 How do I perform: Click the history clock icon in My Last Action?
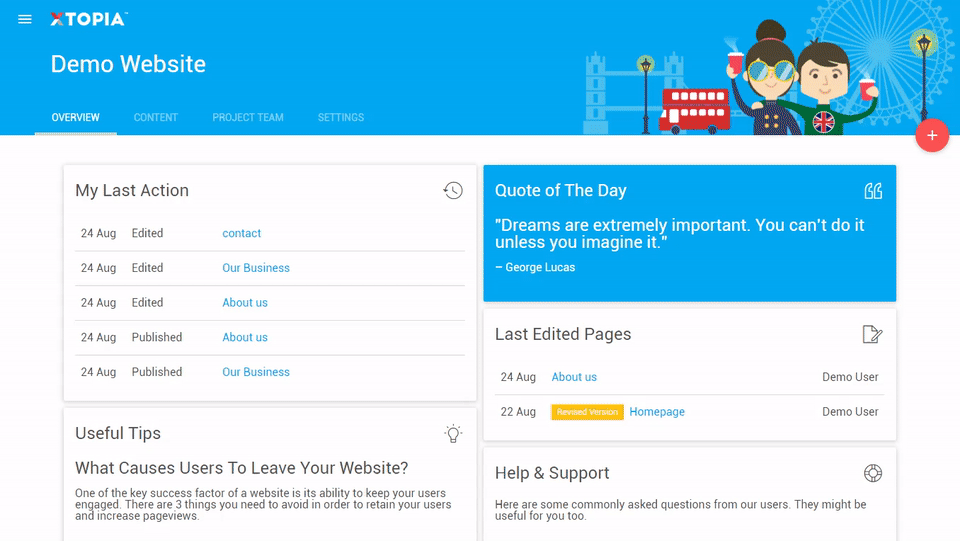click(453, 190)
